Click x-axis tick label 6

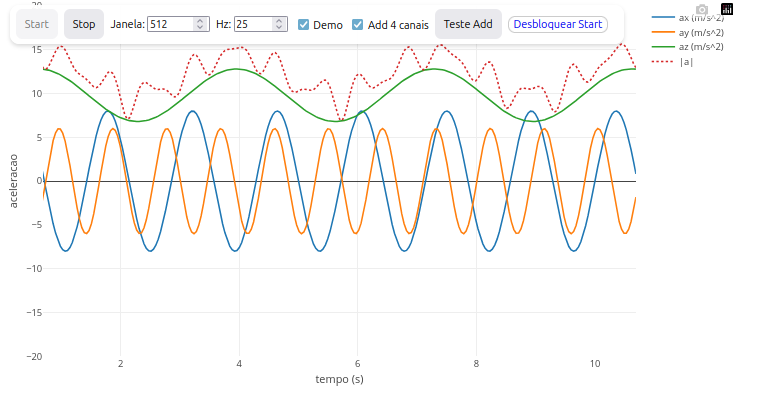click(358, 364)
